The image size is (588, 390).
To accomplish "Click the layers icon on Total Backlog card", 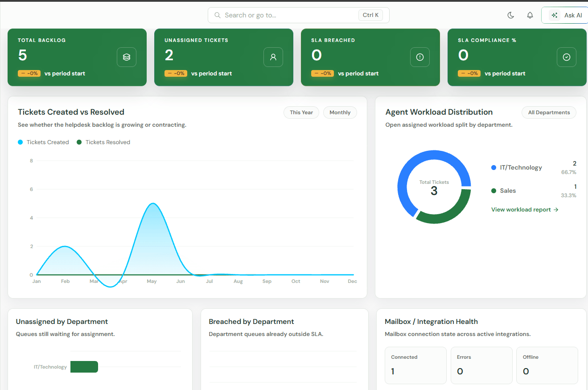I will (127, 57).
